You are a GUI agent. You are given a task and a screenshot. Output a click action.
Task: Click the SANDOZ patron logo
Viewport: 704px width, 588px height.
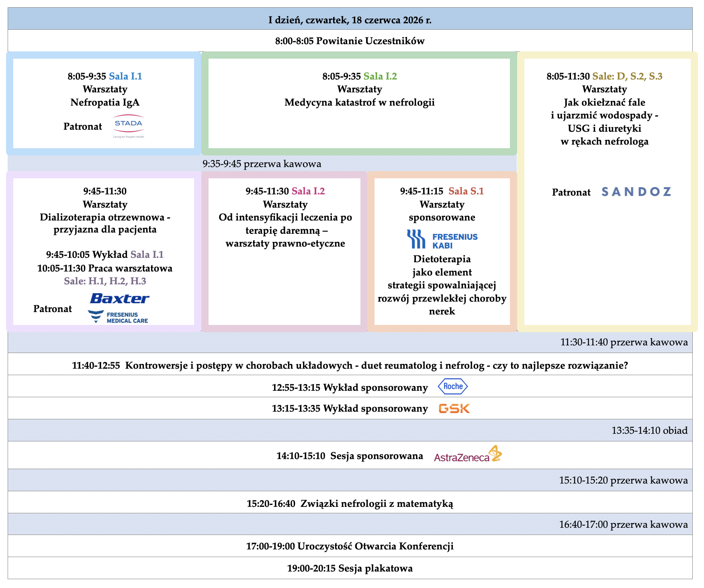tap(636, 192)
